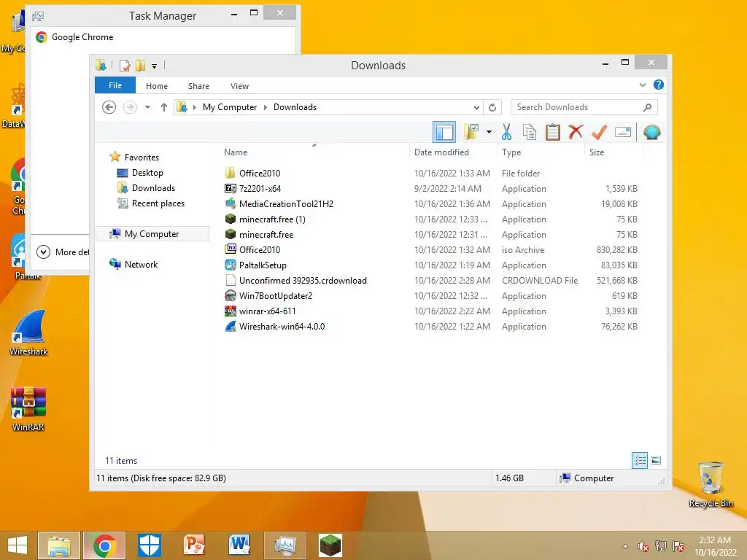The width and height of the screenshot is (747, 560).
Task: Switch to large icons view button
Action: (656, 460)
